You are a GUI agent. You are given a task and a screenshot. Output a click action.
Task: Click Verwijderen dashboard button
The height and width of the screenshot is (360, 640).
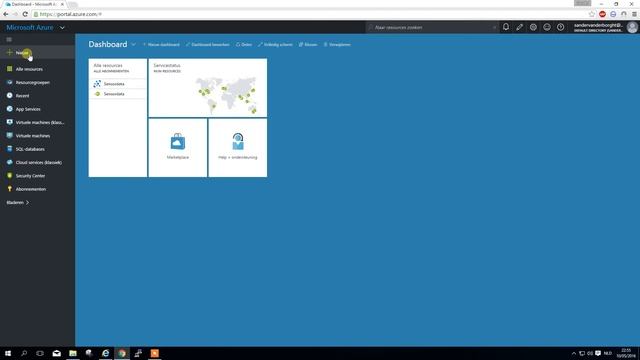tap(337, 44)
